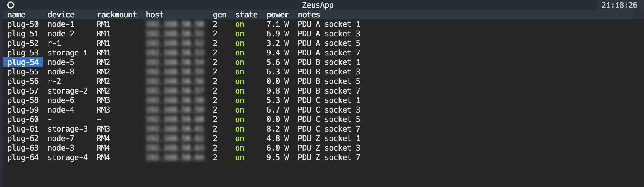This screenshot has width=644, height=187.
Task: Click the circle icon in title bar
Action: point(11,5)
